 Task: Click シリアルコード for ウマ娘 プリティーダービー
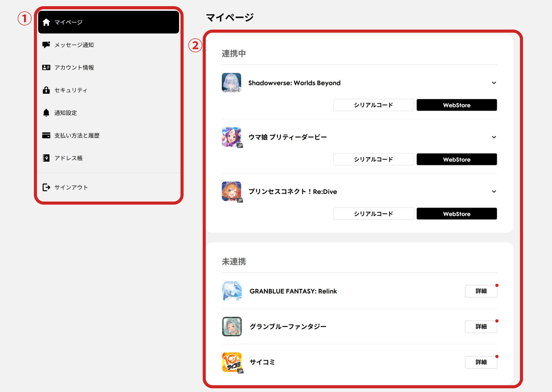pos(373,159)
